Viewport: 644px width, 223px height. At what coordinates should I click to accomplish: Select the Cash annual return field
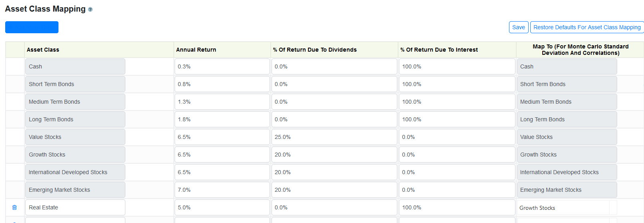pyautogui.click(x=222, y=66)
